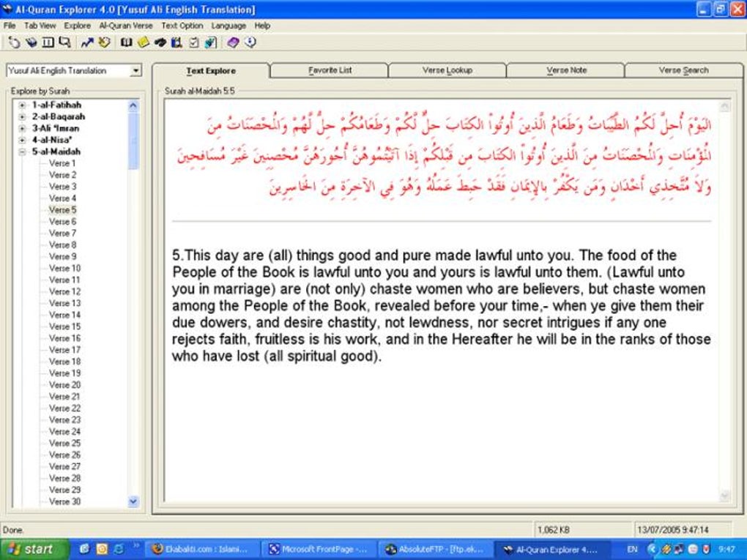Click the text pane scroll down arrow

(724, 496)
